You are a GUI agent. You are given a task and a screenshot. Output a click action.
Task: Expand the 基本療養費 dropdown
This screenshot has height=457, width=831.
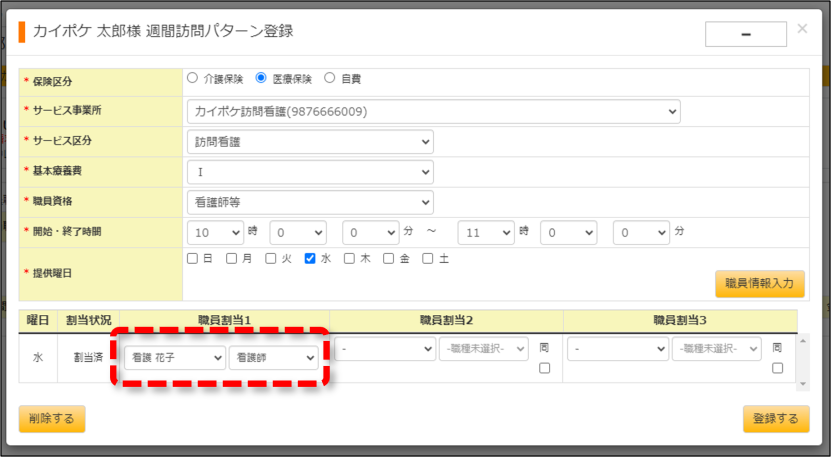310,172
